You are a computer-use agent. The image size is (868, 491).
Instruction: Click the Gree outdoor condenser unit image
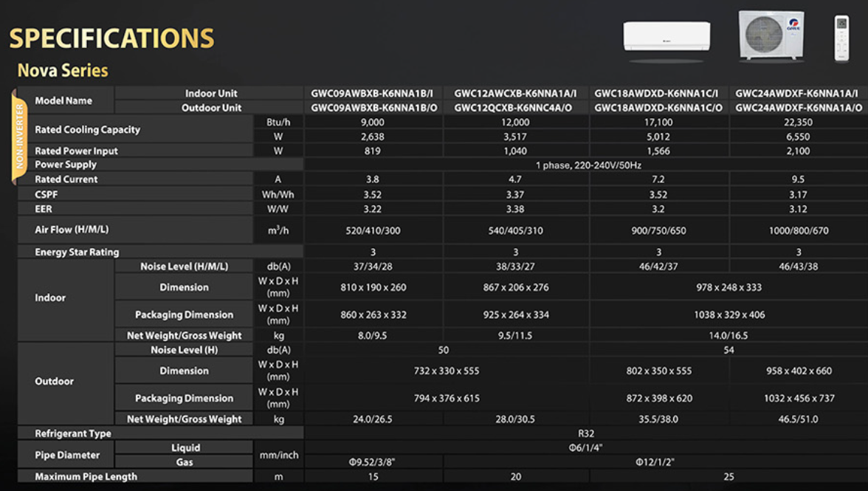point(771,35)
